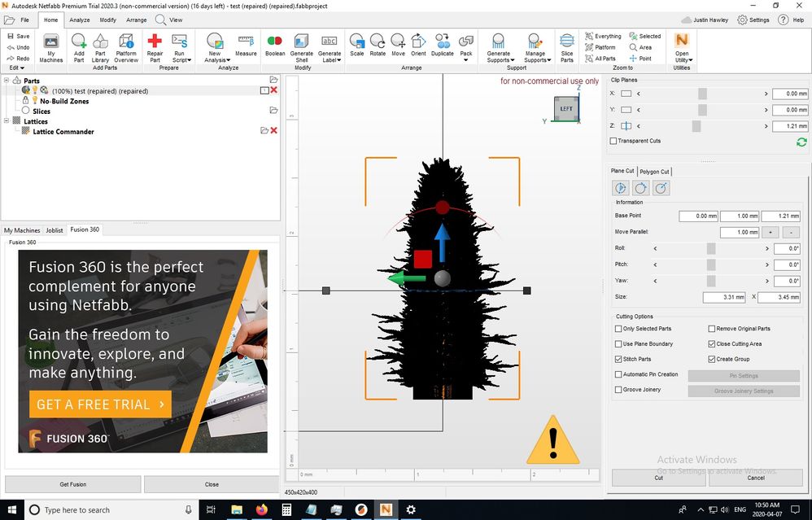Image resolution: width=812 pixels, height=520 pixels.
Task: Zoom to All Parts
Action: [x=600, y=59]
